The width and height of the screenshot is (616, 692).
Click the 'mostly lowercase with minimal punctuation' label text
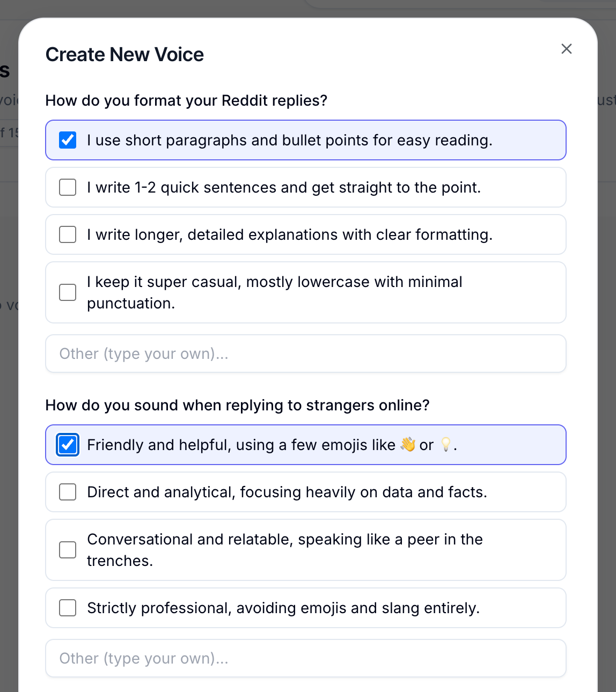[274, 292]
